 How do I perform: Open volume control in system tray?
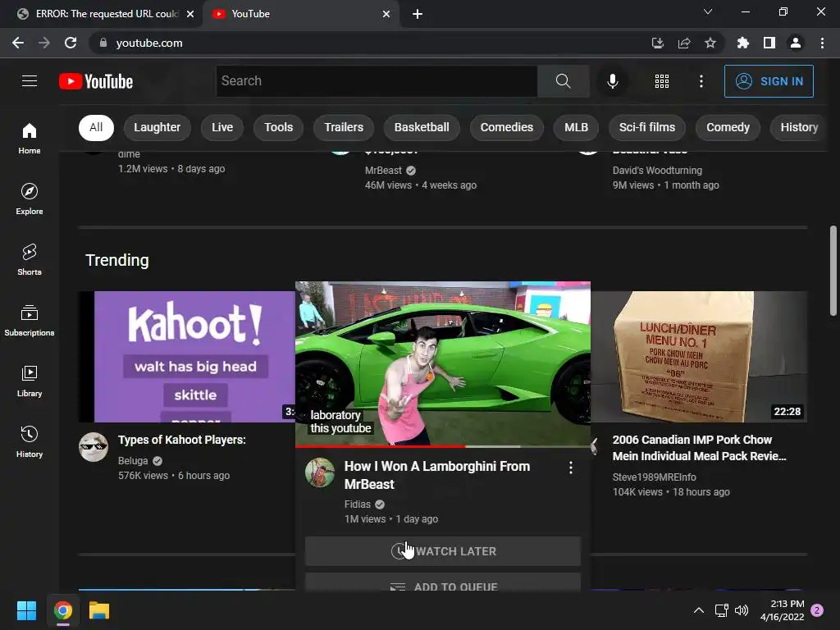point(742,610)
